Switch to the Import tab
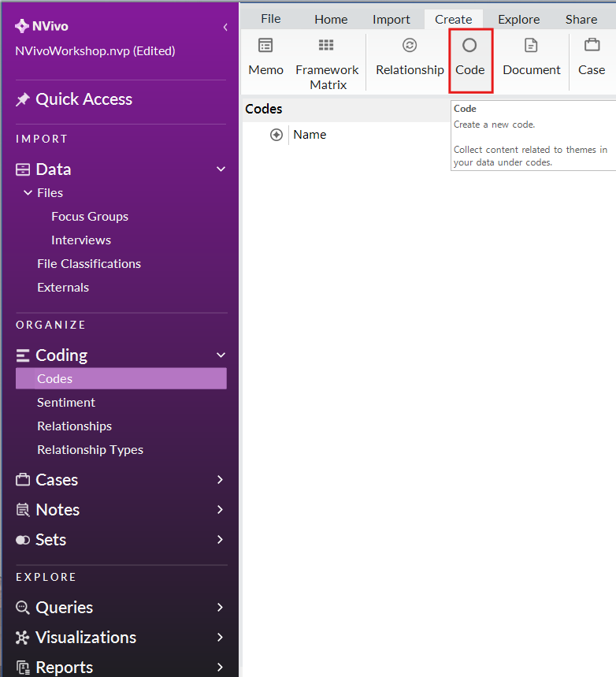 click(391, 20)
